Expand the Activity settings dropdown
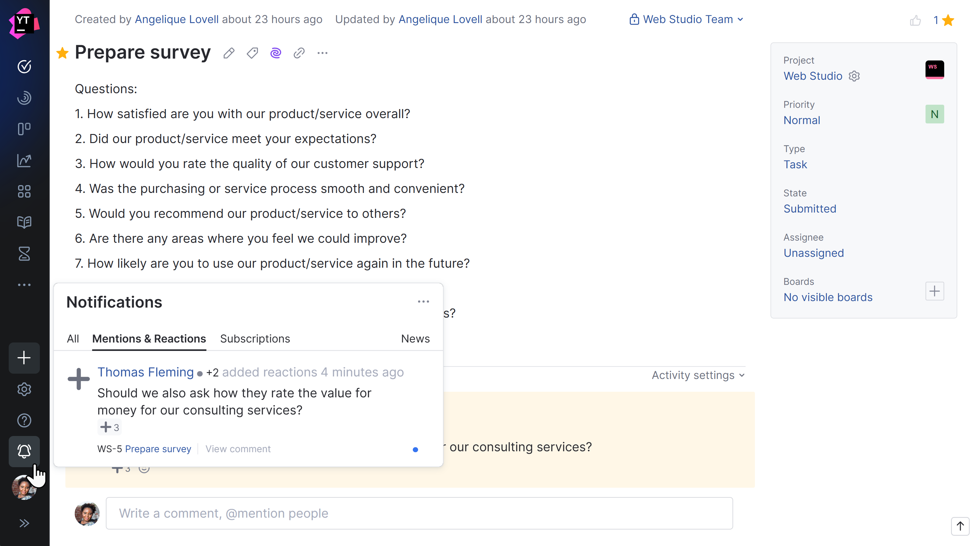The height and width of the screenshot is (546, 980). [x=698, y=376]
